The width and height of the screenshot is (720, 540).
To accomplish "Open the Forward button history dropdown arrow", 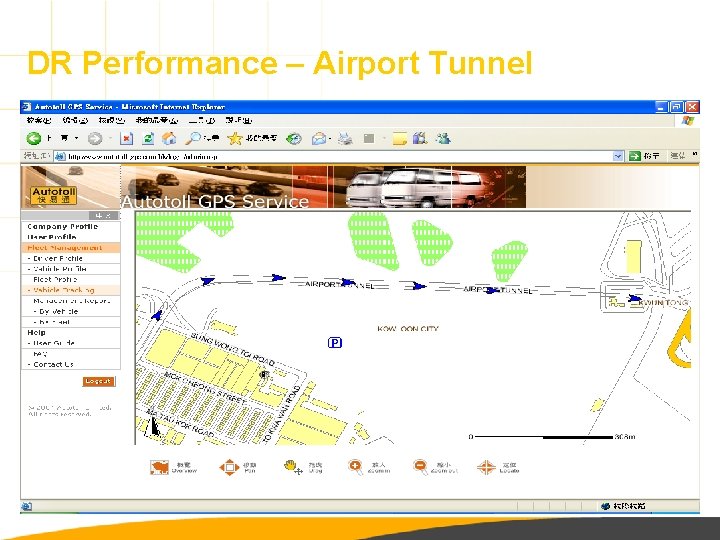I will (110, 138).
